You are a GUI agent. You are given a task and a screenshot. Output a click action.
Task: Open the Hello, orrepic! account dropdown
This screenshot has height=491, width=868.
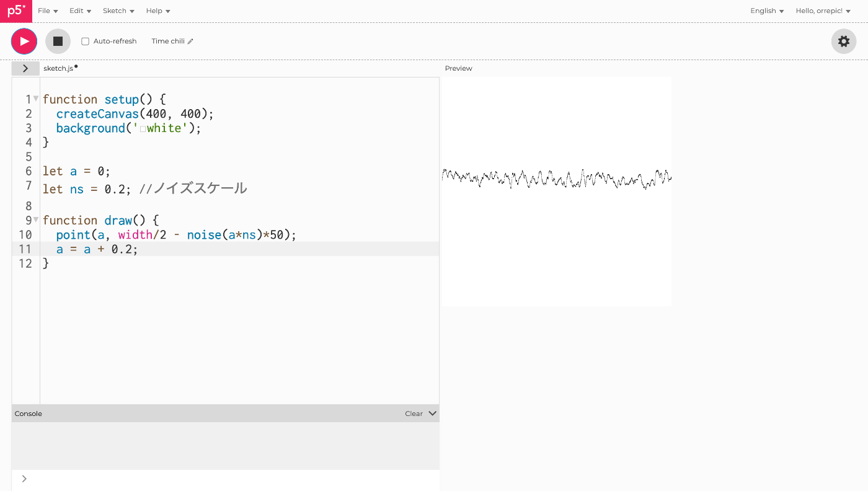pyautogui.click(x=823, y=11)
